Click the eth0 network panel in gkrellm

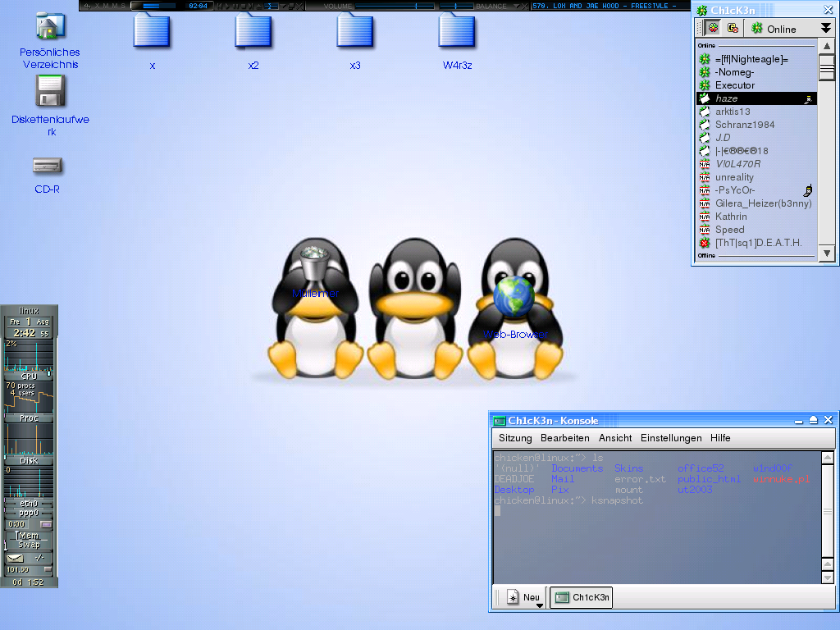coord(29,504)
